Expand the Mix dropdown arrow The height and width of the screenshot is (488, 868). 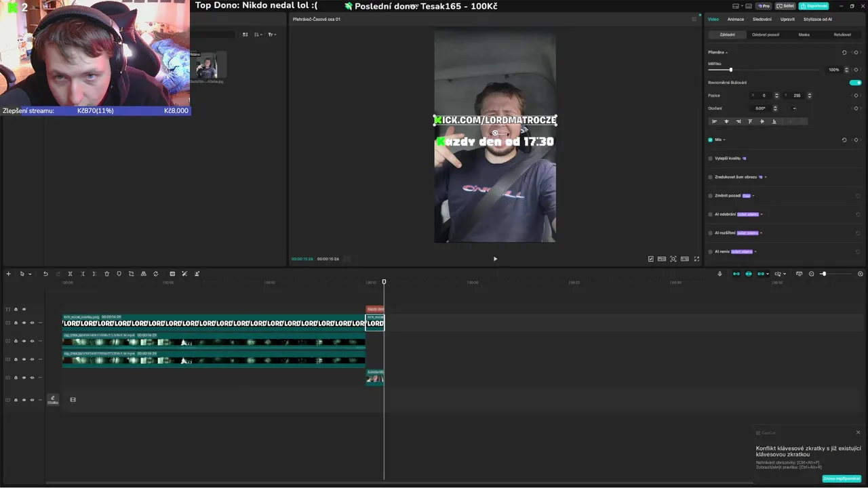(724, 140)
